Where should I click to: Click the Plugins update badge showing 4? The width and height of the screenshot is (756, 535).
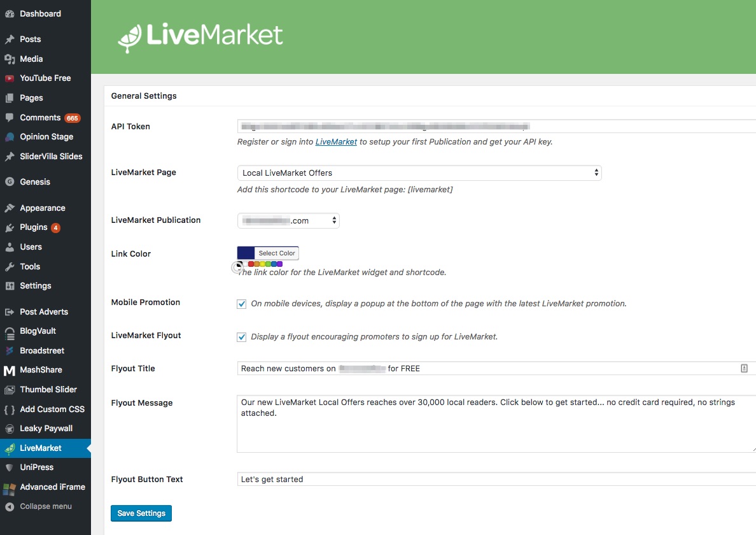click(x=55, y=228)
